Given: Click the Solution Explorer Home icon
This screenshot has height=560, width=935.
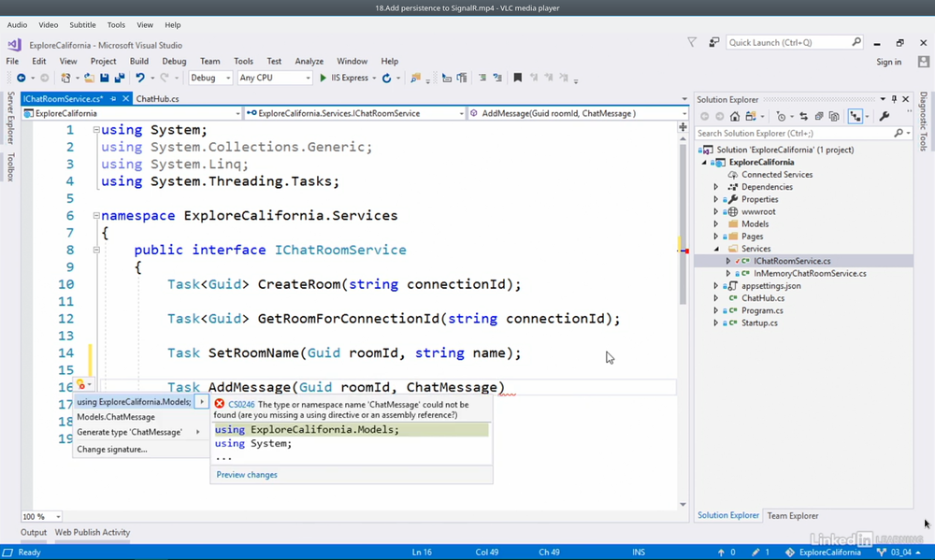Looking at the screenshot, I should click(x=734, y=117).
